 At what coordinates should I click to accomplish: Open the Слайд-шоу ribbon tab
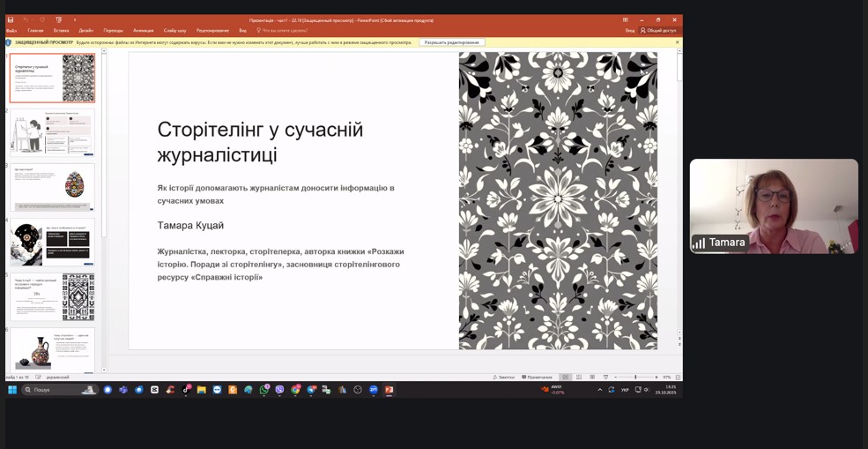tap(174, 30)
